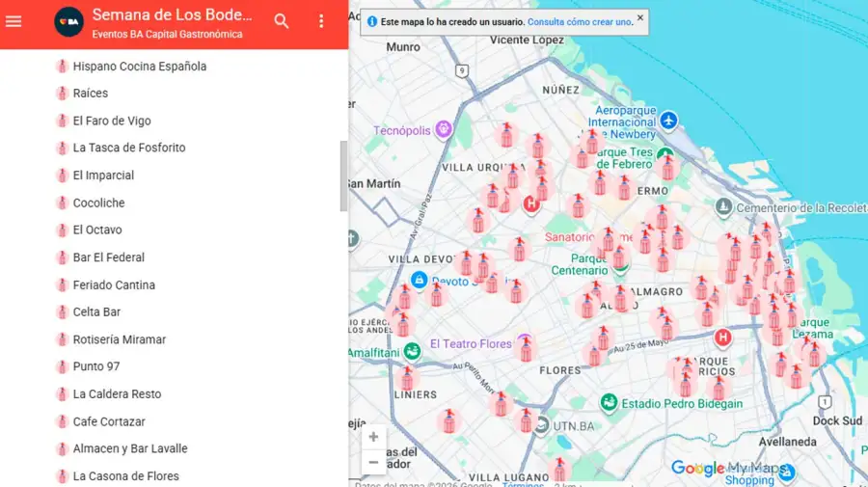
Task: Zoom in with the plus button
Action: tap(373, 437)
